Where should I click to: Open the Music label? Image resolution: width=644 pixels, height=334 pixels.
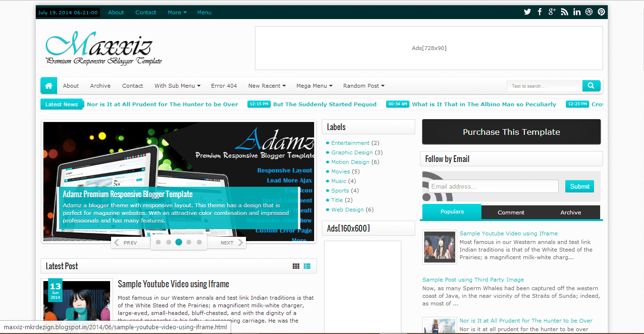coord(339,181)
